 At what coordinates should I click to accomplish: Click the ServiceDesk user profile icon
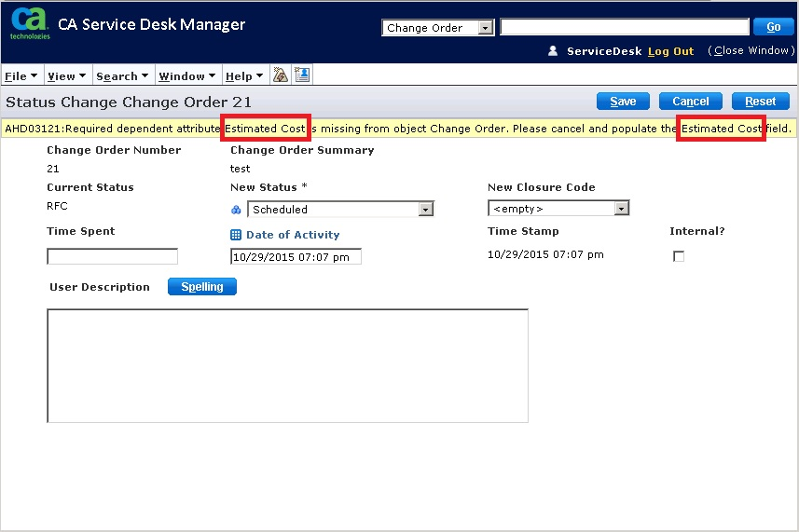click(x=553, y=51)
